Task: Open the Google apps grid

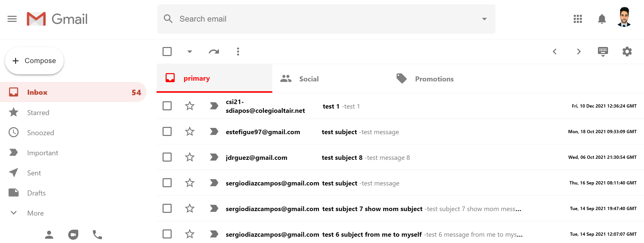Action: [x=578, y=19]
